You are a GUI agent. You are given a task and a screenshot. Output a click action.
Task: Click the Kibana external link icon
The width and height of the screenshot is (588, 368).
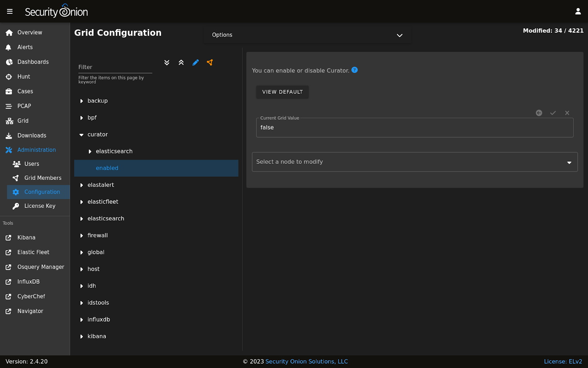[8, 237]
